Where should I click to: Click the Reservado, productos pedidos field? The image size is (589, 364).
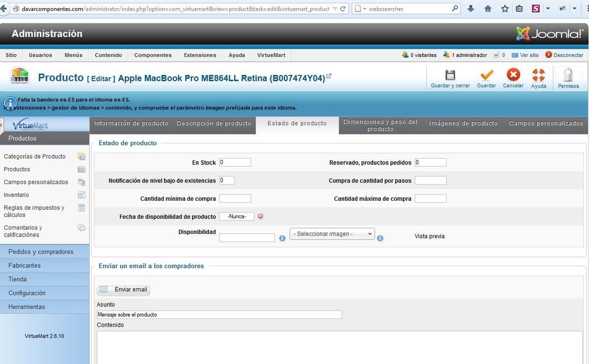[431, 162]
